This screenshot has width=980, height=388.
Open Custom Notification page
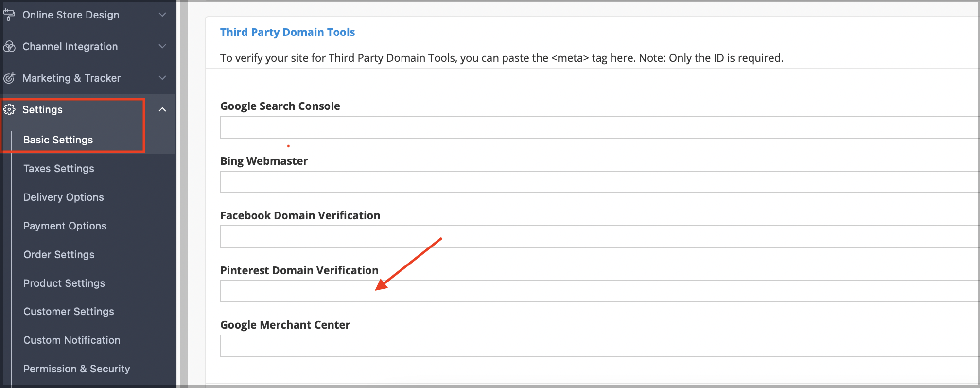[x=72, y=340]
